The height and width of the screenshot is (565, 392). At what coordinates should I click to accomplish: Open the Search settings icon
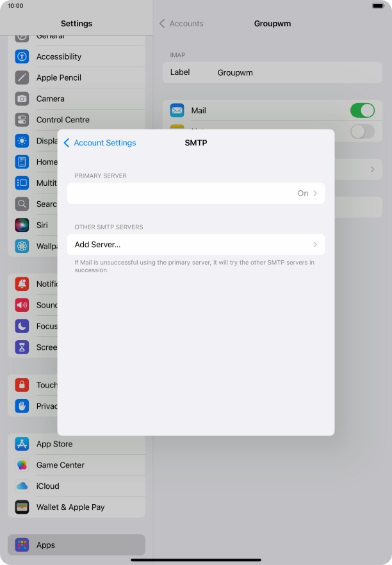[x=22, y=204]
